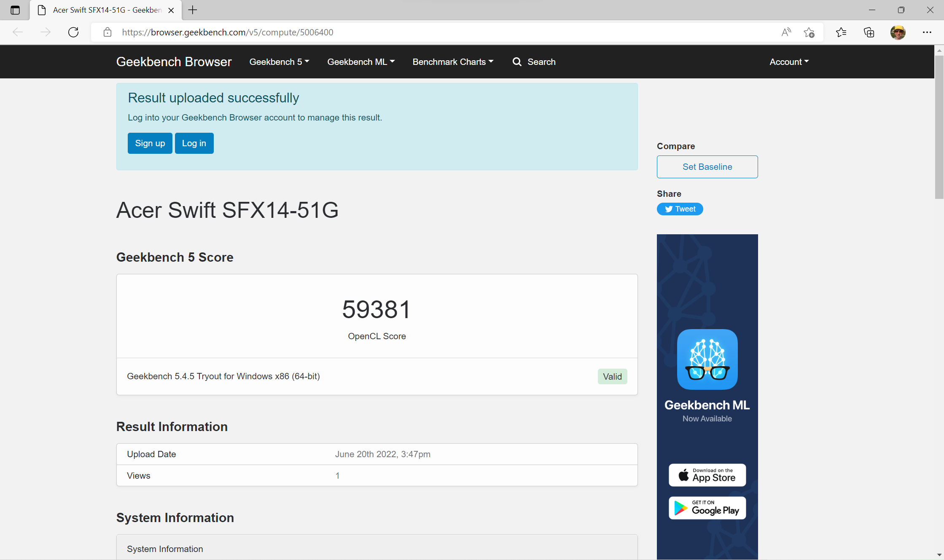Click the browser tab collections icon
Viewport: 944px width, 560px height.
pos(869,32)
